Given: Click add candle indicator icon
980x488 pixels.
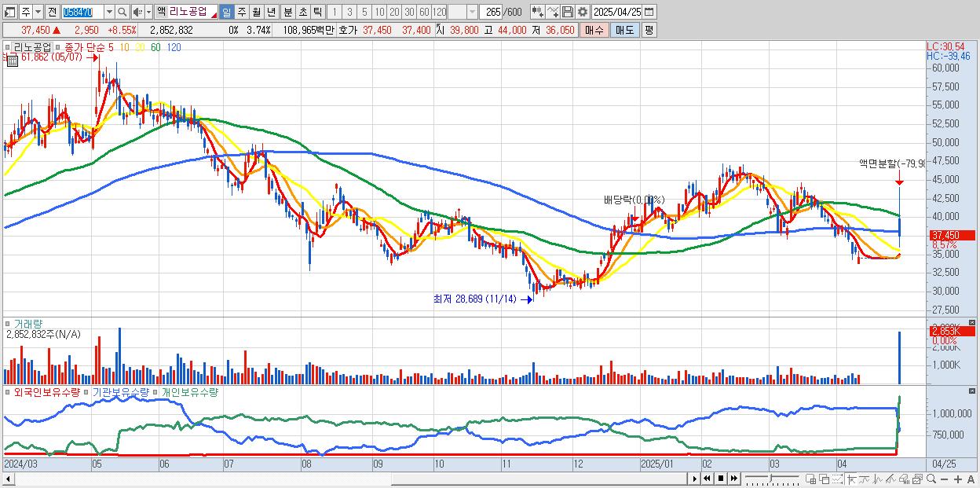Looking at the screenshot, I should [x=538, y=12].
